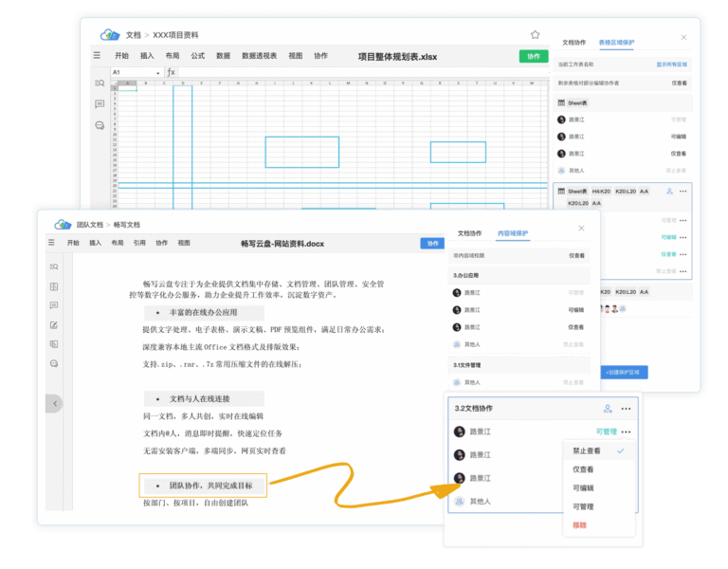Open 可编辑 permission for 路景江 under 3.办公应用
The width and height of the screenshot is (728, 569).
tap(575, 310)
